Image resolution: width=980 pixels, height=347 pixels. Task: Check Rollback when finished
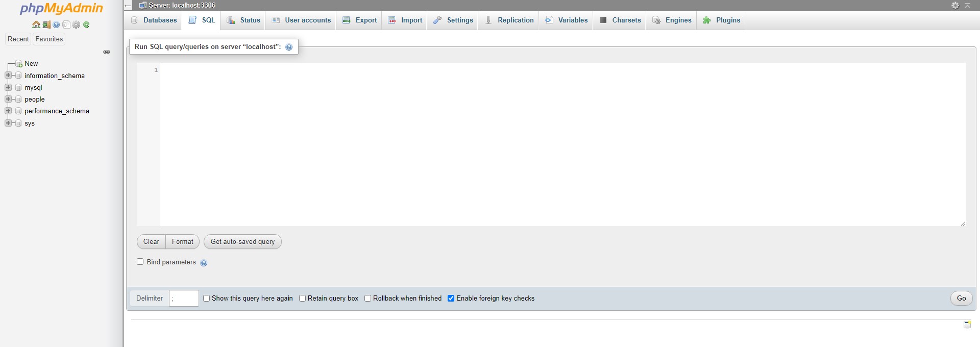(x=367, y=298)
